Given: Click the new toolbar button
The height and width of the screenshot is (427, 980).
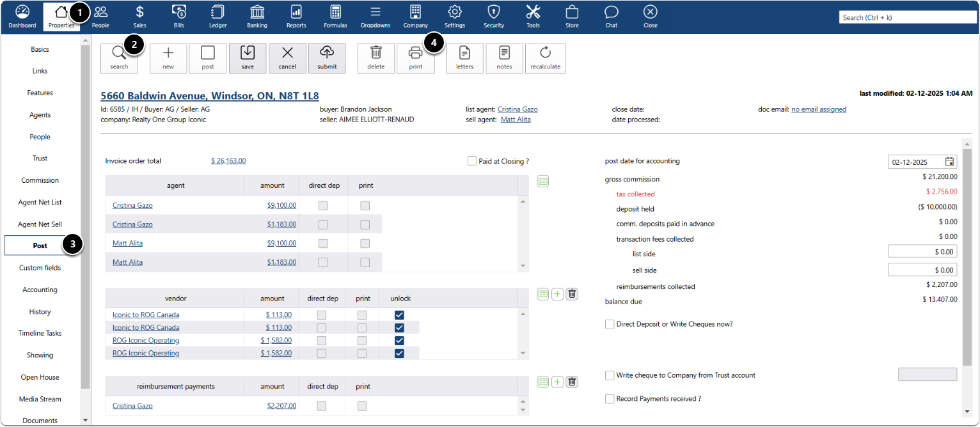Looking at the screenshot, I should tap(168, 58).
